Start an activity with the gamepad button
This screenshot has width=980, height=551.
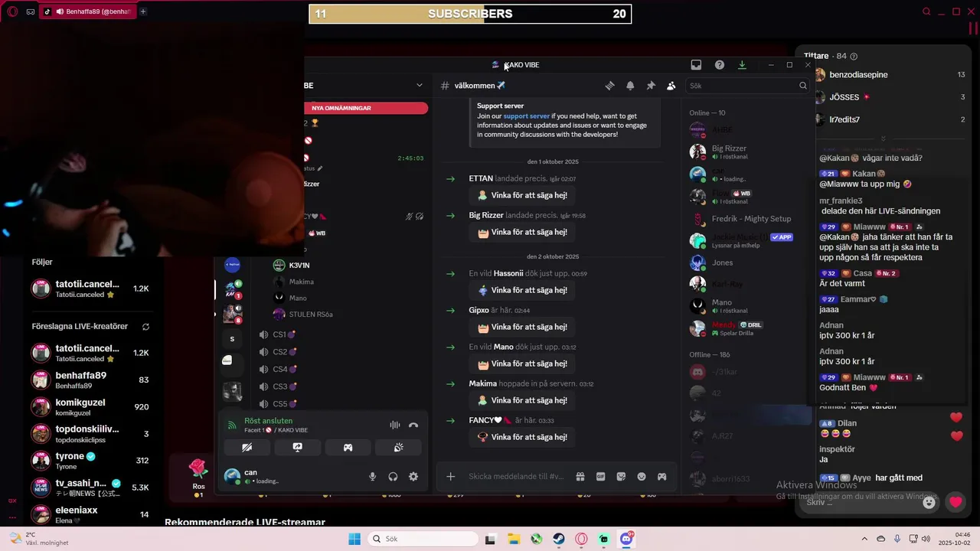pyautogui.click(x=348, y=448)
